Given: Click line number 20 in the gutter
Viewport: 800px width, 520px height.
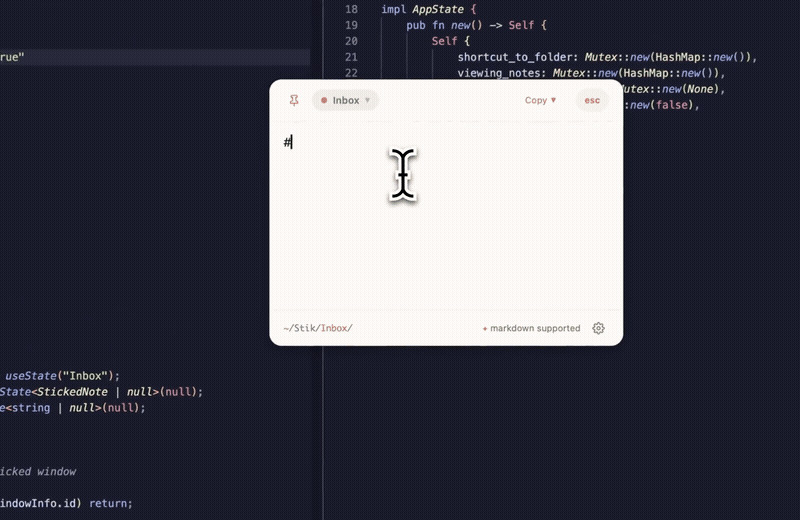Looking at the screenshot, I should 351,41.
